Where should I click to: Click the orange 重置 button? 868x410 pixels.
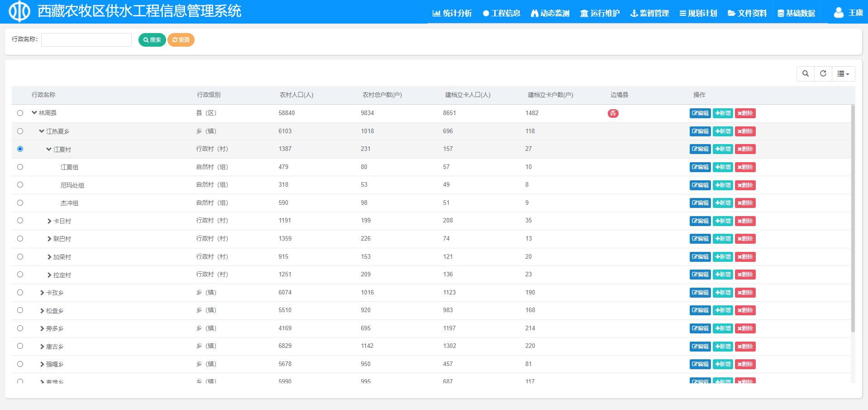tap(181, 40)
